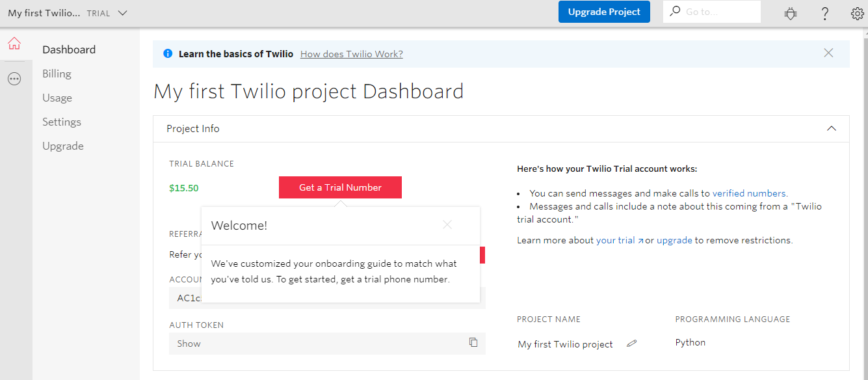Viewport: 868px width, 380px height.
Task: Open How does Twilio Work link
Action: point(352,54)
